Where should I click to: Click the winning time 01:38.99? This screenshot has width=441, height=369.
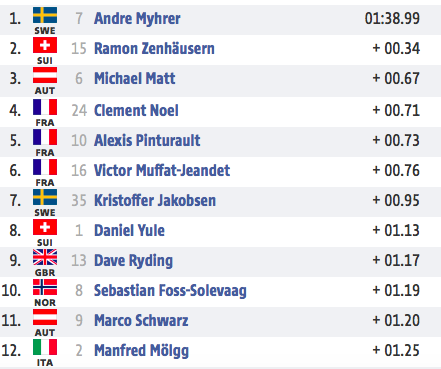392,18
